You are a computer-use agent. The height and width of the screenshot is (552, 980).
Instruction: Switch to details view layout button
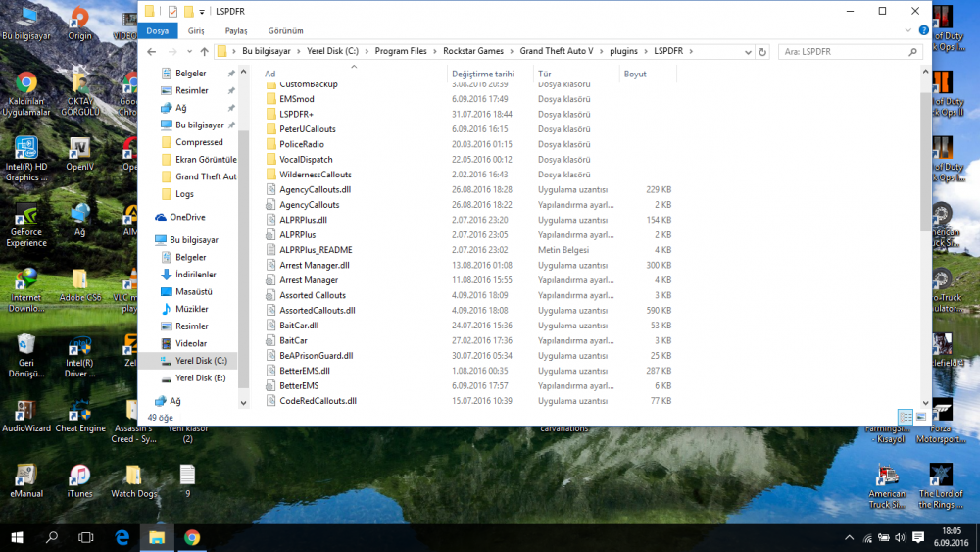[x=906, y=417]
